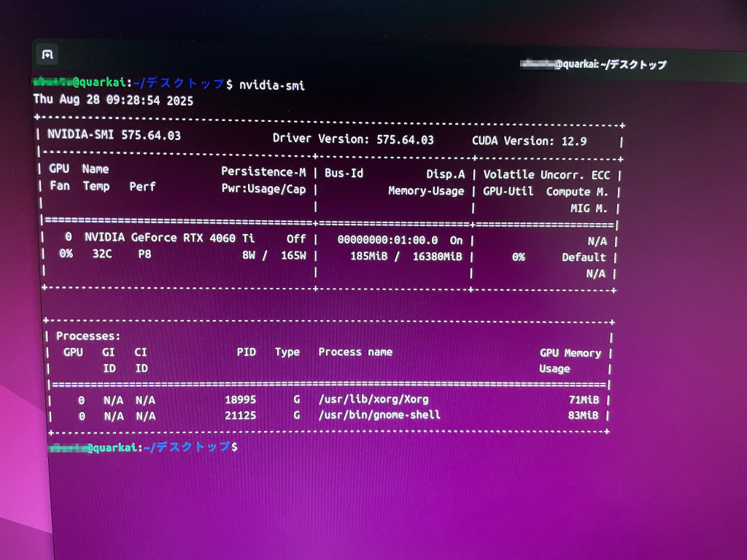Viewport: 747px width, 560px height.
Task: Click the Processes: heading
Action: point(88,336)
